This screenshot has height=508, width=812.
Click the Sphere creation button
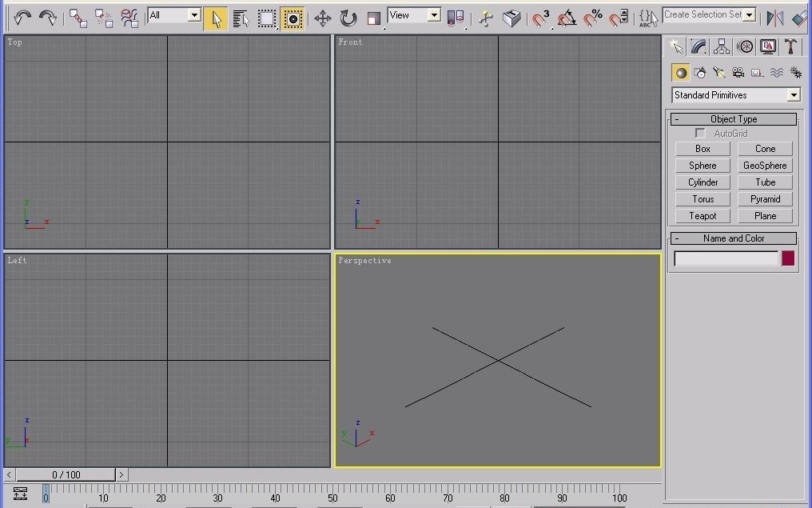click(x=703, y=166)
